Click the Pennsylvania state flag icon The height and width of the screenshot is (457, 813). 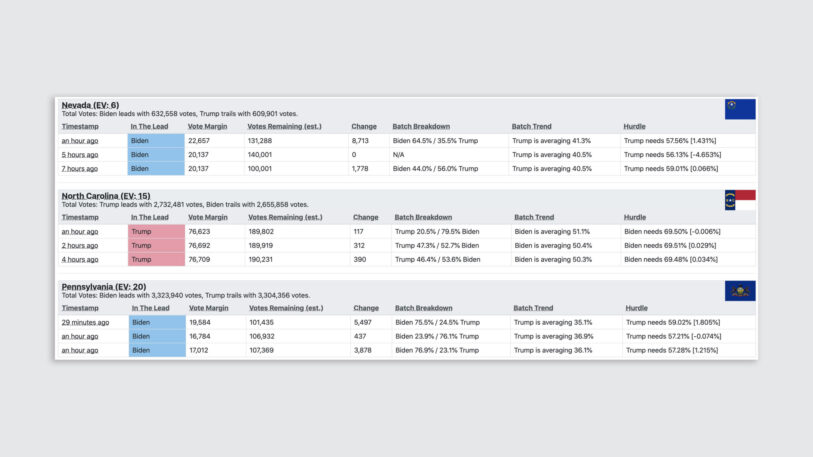click(740, 291)
